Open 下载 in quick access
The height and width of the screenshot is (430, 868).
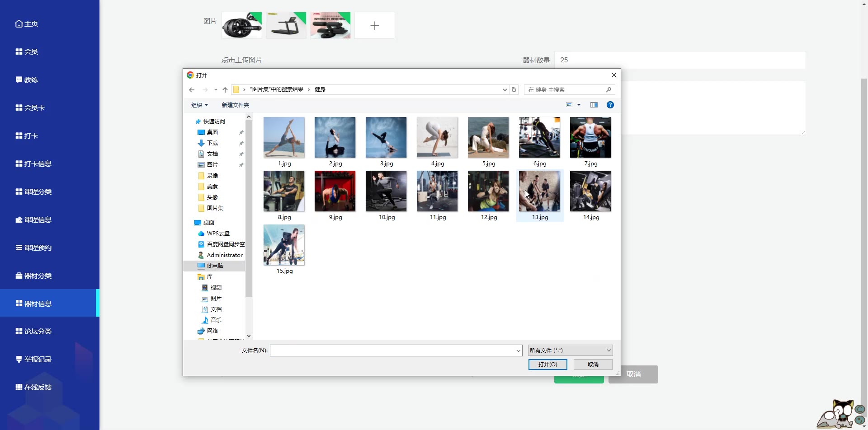click(212, 143)
